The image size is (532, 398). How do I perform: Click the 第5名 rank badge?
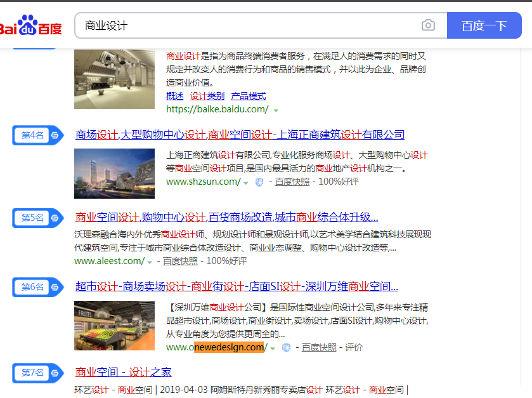pos(37,218)
